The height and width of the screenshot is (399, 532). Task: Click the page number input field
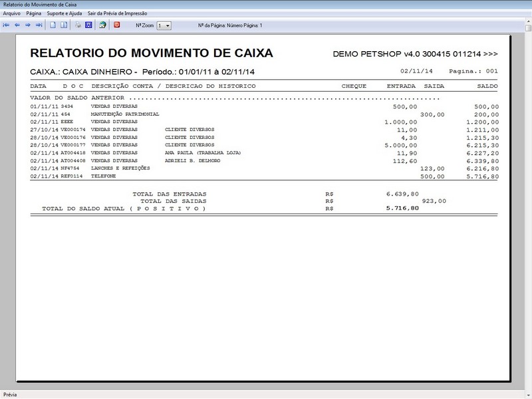[x=229, y=25]
